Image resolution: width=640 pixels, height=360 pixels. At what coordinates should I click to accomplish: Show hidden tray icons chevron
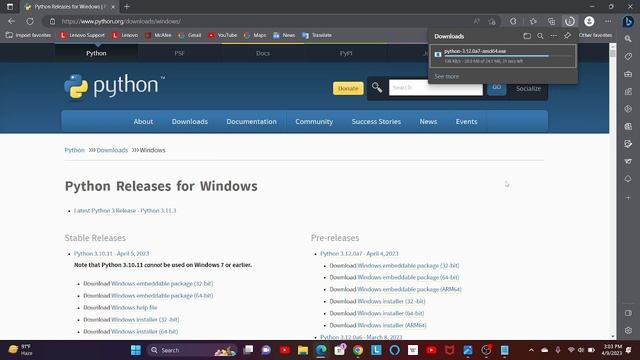531,350
